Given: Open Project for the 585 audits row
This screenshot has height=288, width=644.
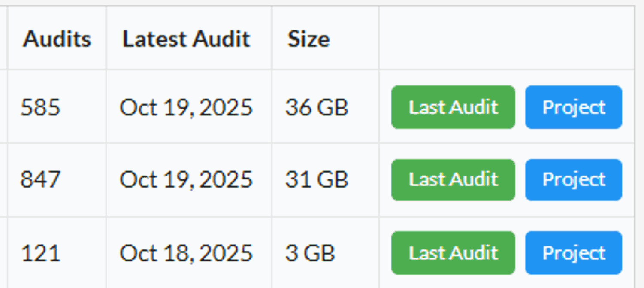Looking at the screenshot, I should click(x=573, y=107).
